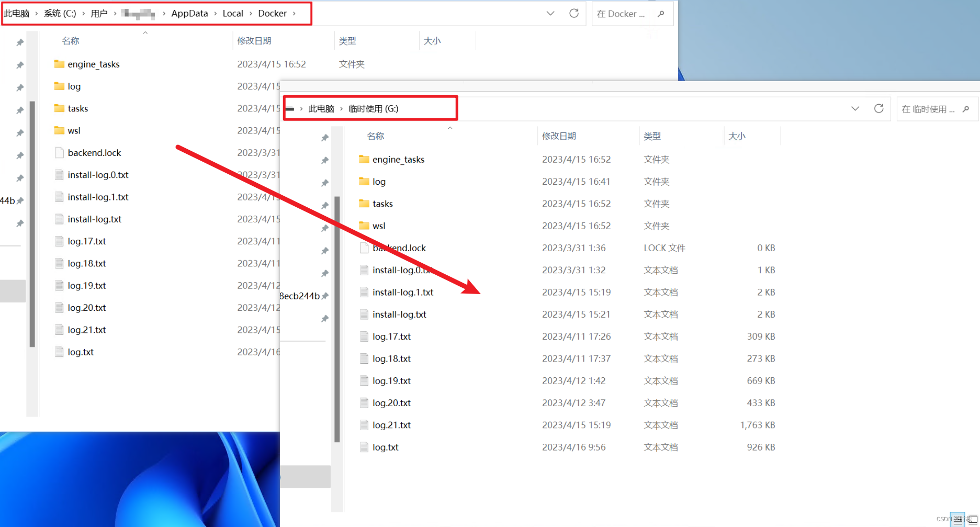Viewport: 980px width, 527px height.
Task: Select log folder icon in G: drive window
Action: click(364, 181)
